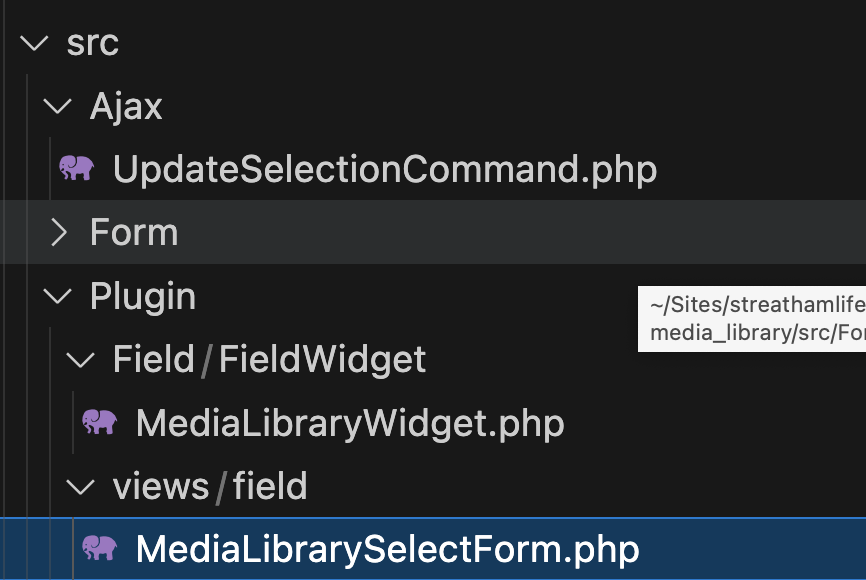The image size is (866, 580).
Task: Click the Field segment in Field/FieldWidget
Action: 154,360
